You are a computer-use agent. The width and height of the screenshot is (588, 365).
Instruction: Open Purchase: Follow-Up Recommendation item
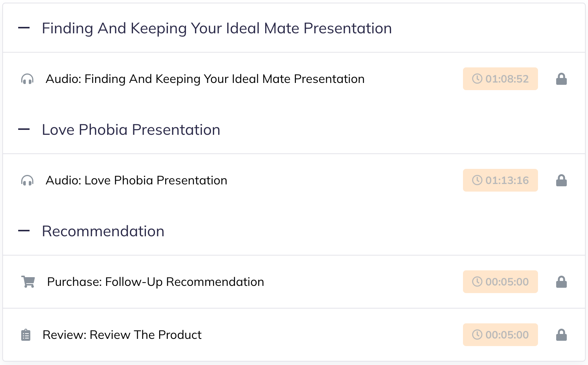[x=155, y=282]
